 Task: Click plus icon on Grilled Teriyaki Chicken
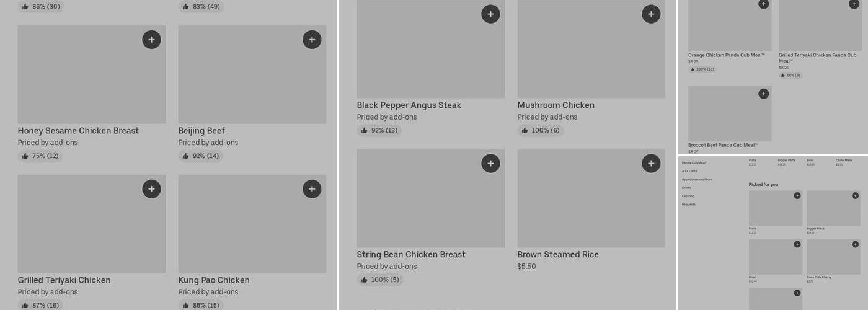pos(151,189)
